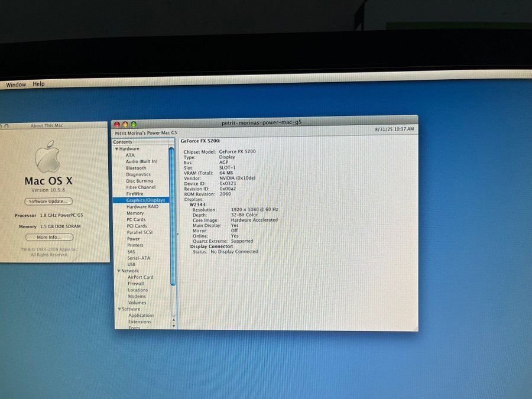
Task: Click the Apple logo in About This Mac
Action: click(x=47, y=157)
